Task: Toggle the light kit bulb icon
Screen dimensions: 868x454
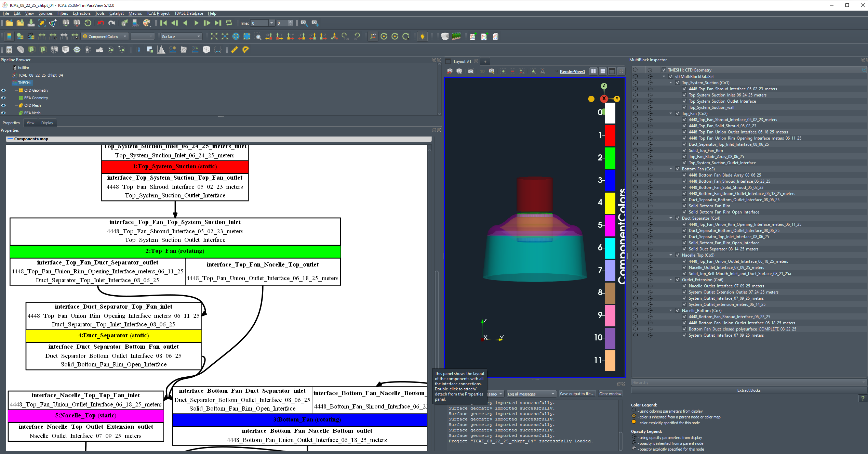Action: click(x=423, y=36)
